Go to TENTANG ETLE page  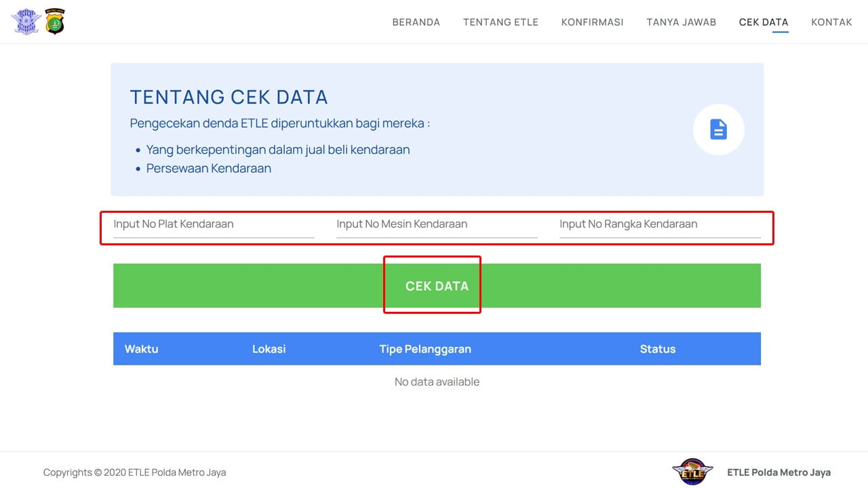point(500,22)
